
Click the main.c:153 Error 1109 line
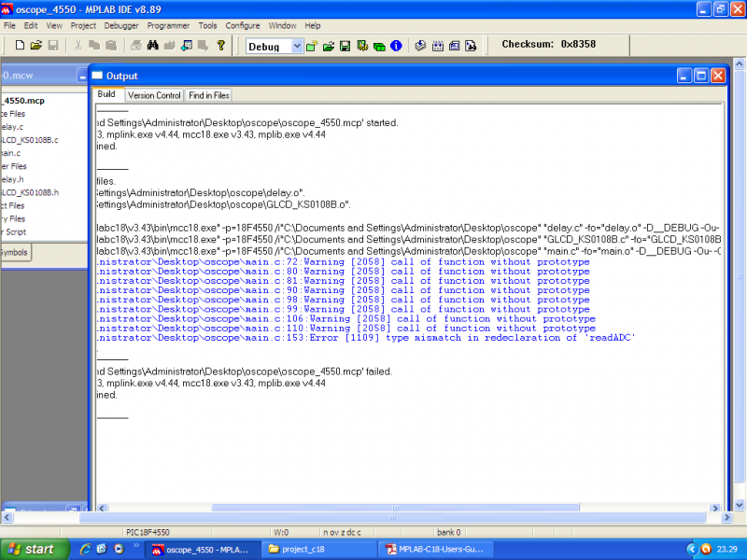(x=366, y=338)
